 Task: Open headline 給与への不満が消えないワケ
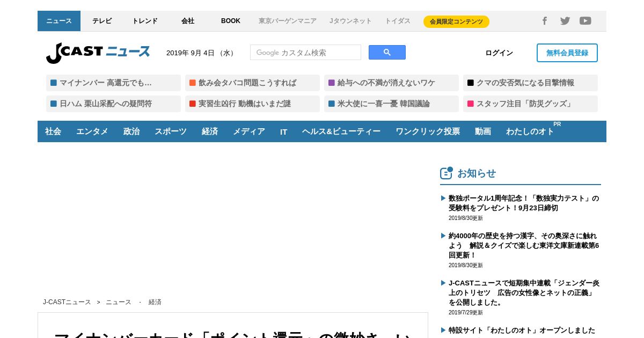[x=391, y=83]
